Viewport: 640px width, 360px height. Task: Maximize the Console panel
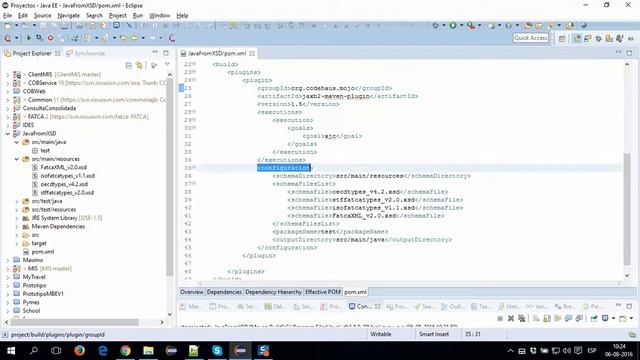(629, 306)
